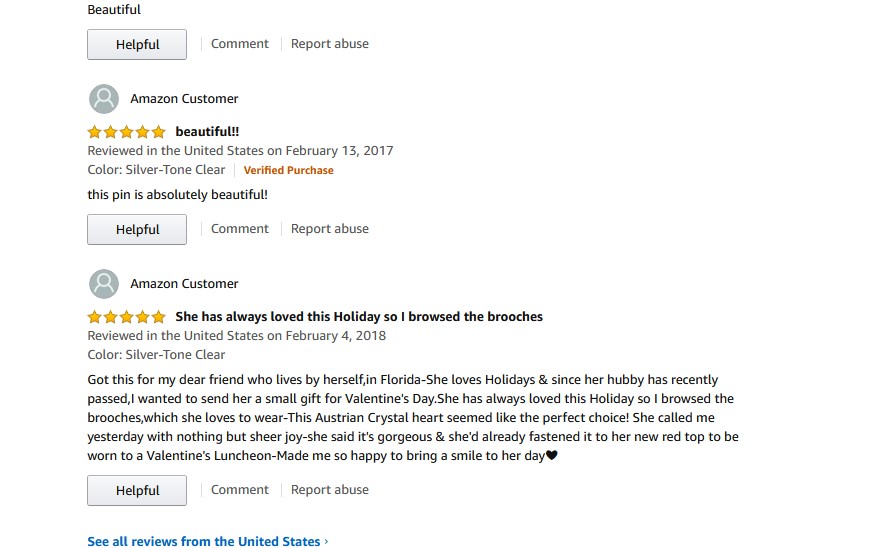The height and width of the screenshot is (548, 880).
Task: Open "Amazon Customer" profile name above "beautiful!!" review
Action: click(184, 99)
